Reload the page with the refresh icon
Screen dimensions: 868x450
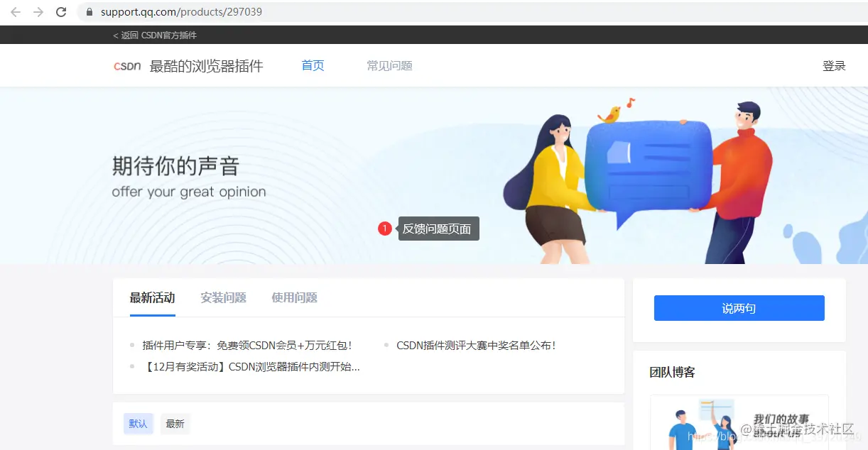point(61,12)
